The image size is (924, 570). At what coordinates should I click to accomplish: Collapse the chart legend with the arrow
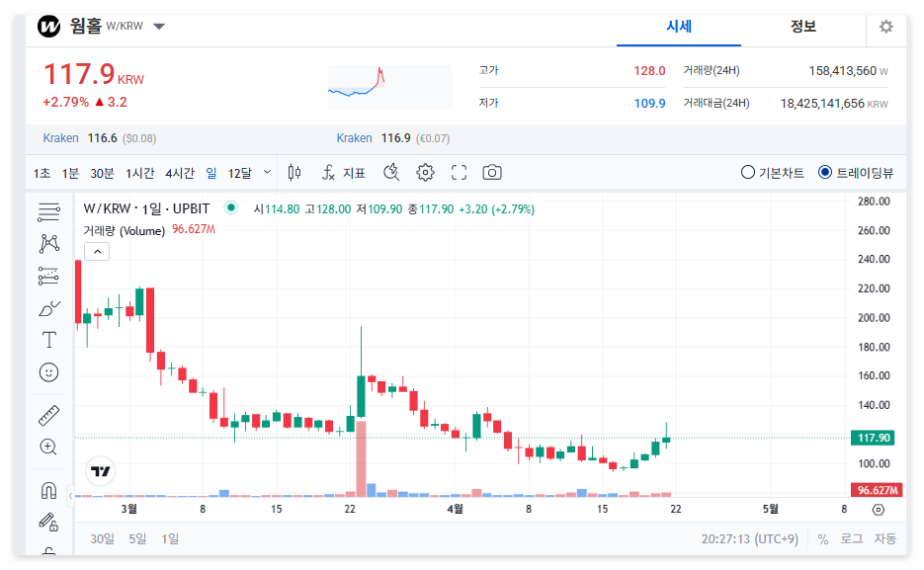point(97,251)
